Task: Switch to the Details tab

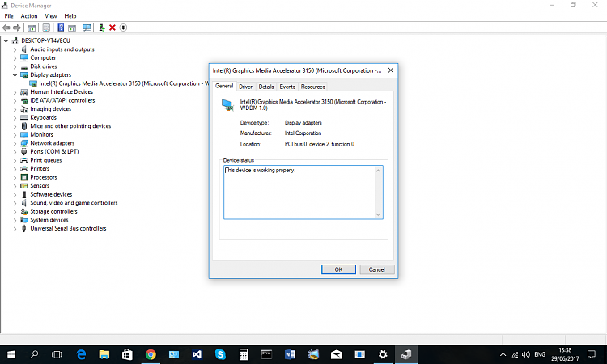Action: (x=266, y=87)
